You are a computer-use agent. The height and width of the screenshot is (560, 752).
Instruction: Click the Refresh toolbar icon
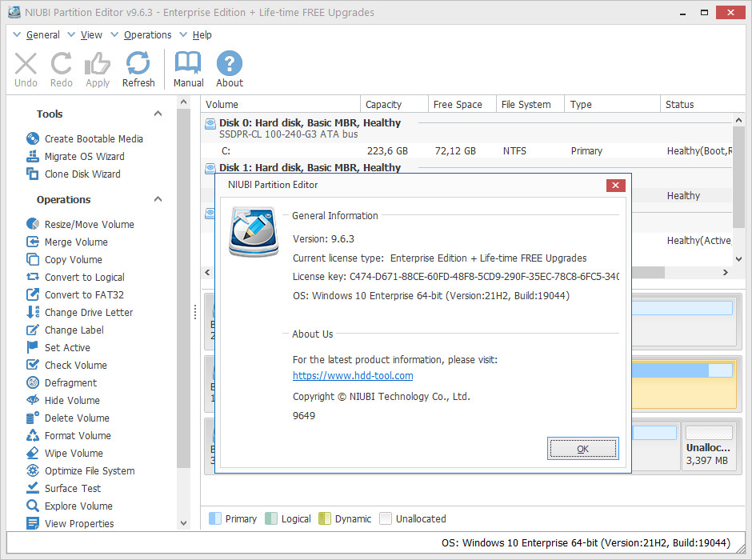coord(138,63)
